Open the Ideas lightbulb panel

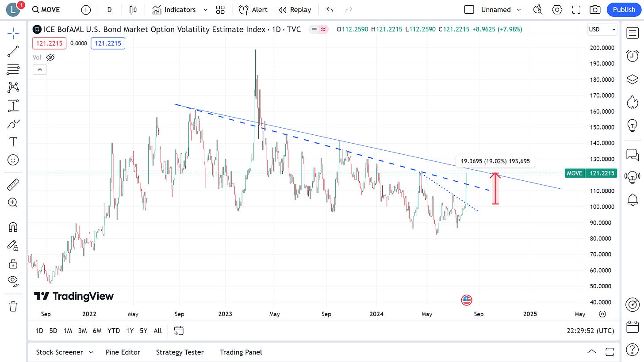pos(632,126)
